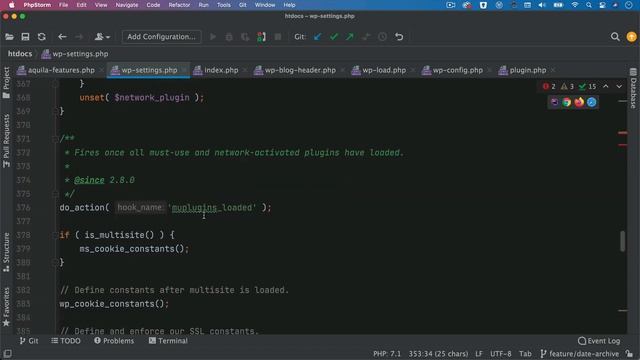Save all files with the disk icon
The height and width of the screenshot is (360, 640).
coord(25,37)
